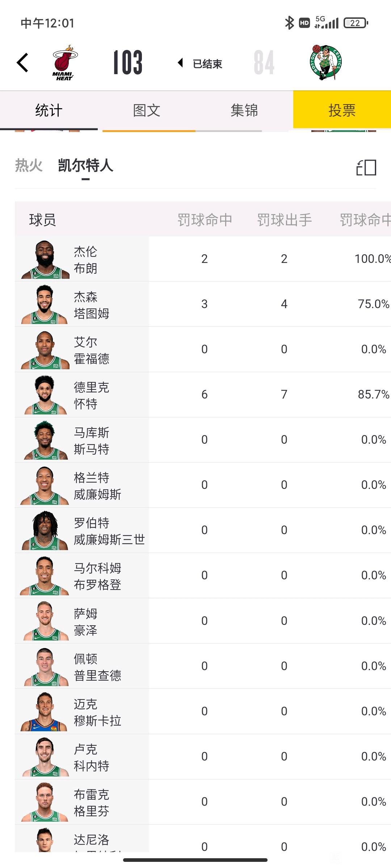Open the Miami Heat team logo
This screenshot has width=391, height=868.
point(65,63)
